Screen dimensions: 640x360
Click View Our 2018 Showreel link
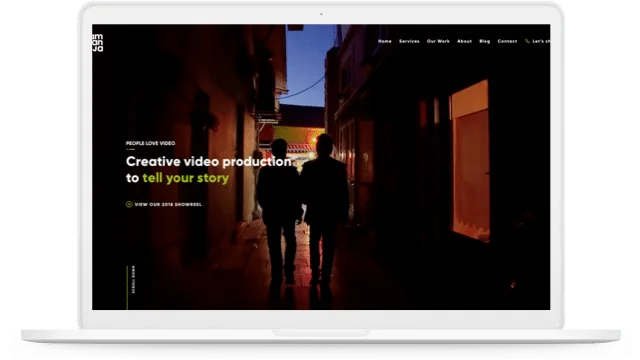pyautogui.click(x=168, y=204)
